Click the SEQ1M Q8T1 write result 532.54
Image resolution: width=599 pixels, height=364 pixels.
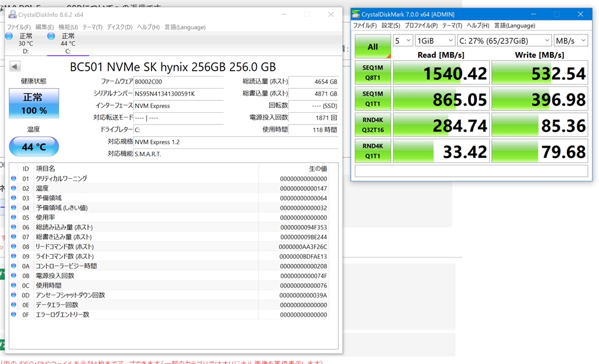(x=540, y=72)
